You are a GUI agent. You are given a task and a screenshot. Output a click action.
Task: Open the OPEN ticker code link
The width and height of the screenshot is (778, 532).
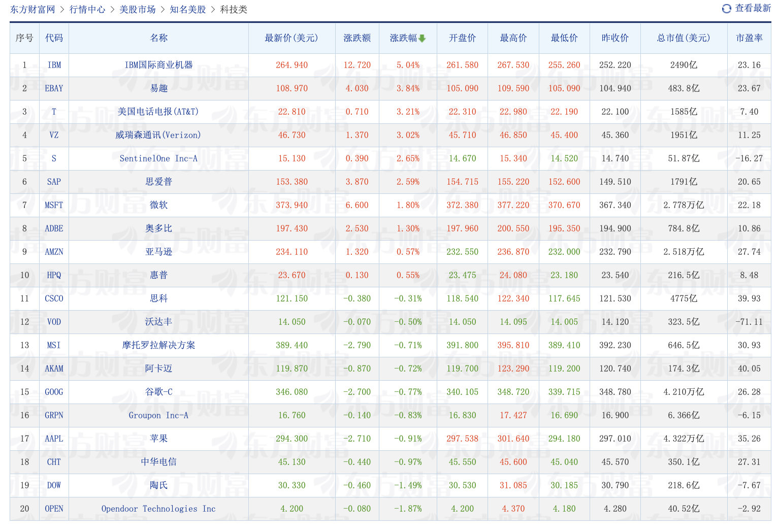54,509
